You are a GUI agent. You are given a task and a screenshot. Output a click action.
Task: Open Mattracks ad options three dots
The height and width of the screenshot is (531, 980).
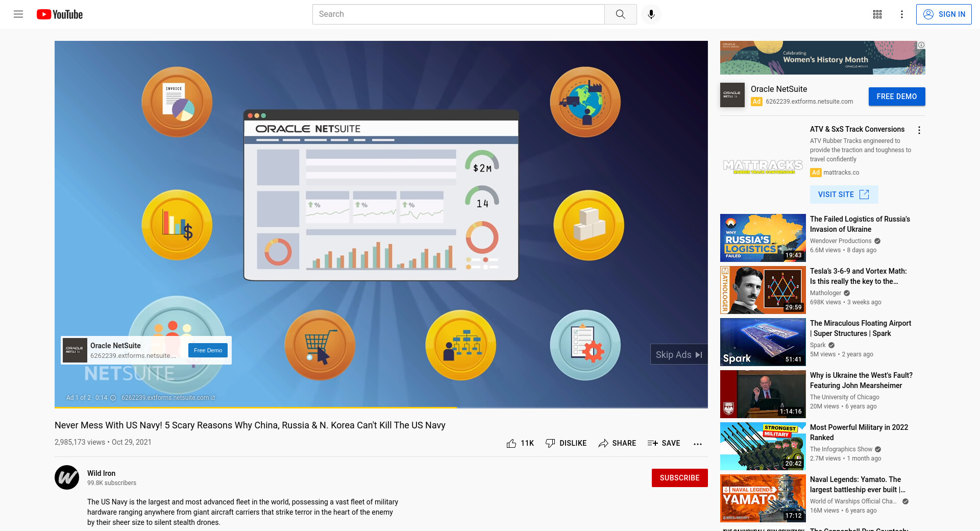pyautogui.click(x=919, y=130)
